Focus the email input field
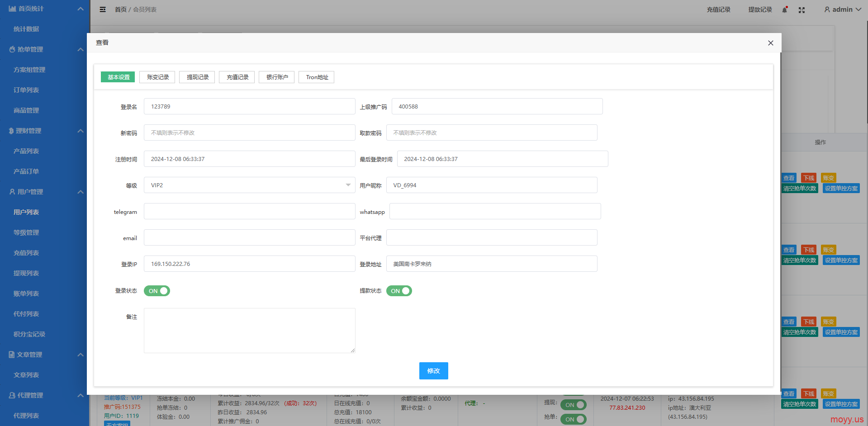The height and width of the screenshot is (426, 868). 249,237
